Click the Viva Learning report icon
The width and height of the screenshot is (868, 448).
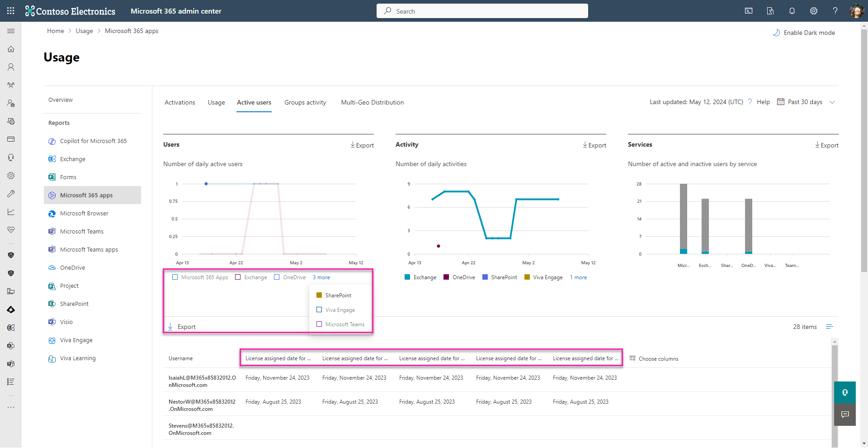[x=52, y=358]
